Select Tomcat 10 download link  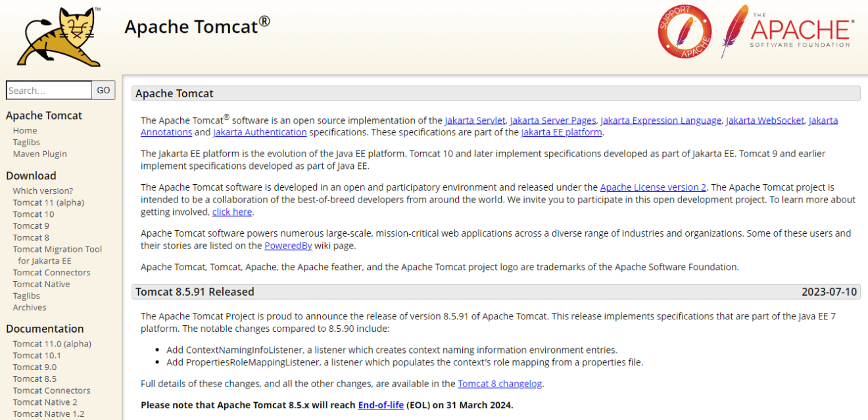(x=34, y=214)
